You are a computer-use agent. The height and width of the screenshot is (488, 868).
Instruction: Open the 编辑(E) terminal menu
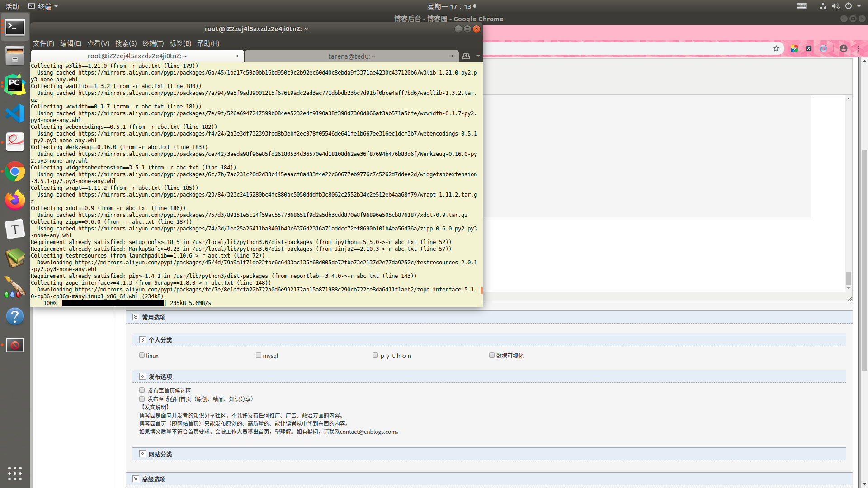click(71, 43)
